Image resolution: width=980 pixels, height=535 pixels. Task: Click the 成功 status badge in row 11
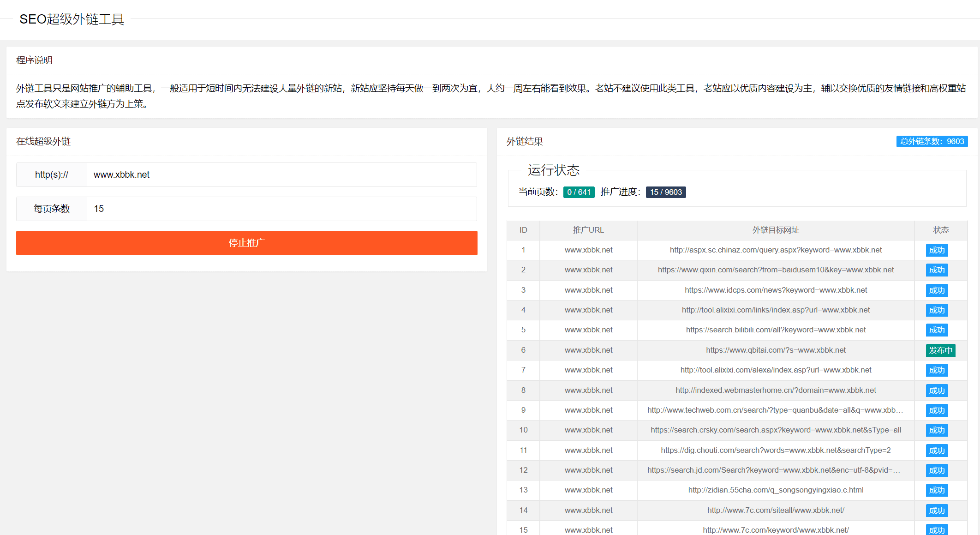pyautogui.click(x=937, y=451)
